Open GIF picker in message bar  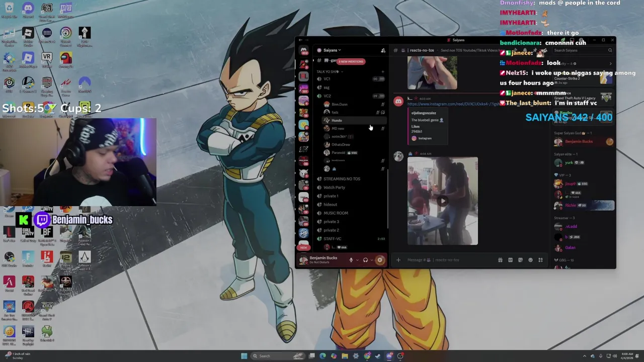point(510,260)
